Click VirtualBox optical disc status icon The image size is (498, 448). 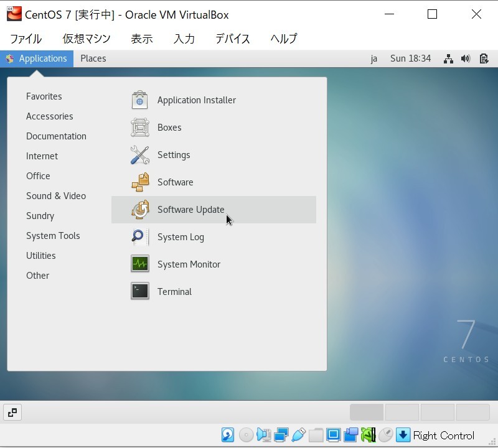[x=246, y=435]
